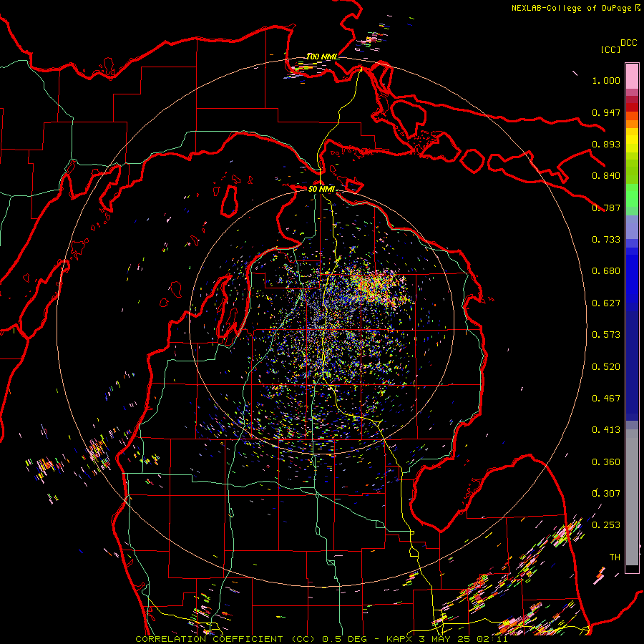Pick the bright green band above 0.787

[x=632, y=195]
